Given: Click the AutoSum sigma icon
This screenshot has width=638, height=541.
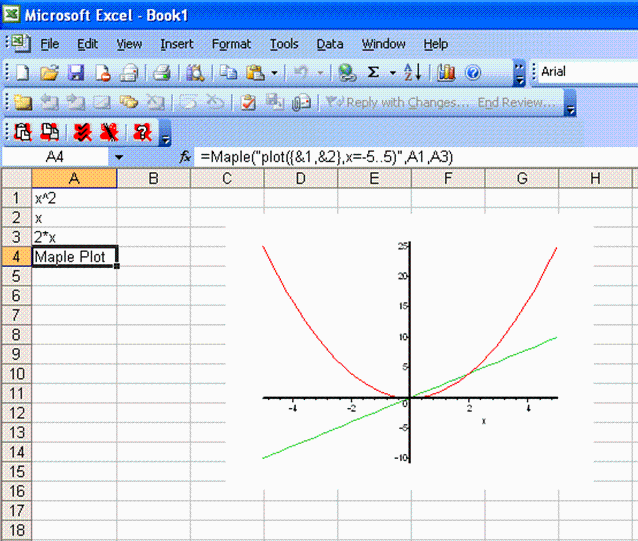Looking at the screenshot, I should tap(374, 73).
